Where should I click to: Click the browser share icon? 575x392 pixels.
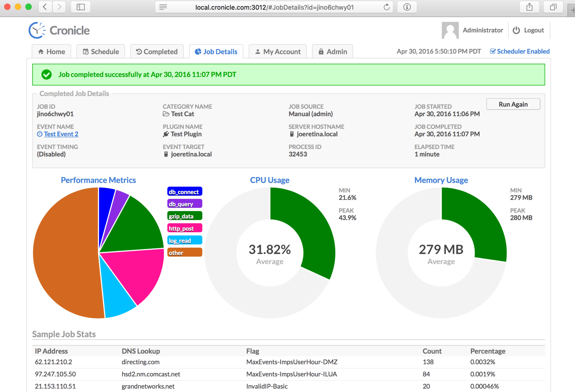click(529, 7)
